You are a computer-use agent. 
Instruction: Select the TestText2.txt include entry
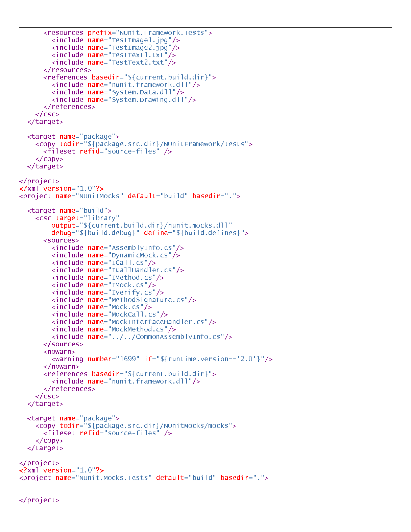pyautogui.click(x=114, y=63)
